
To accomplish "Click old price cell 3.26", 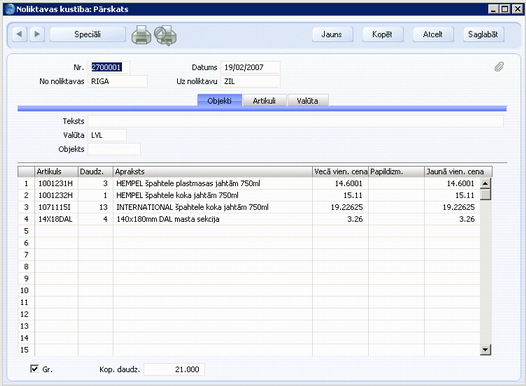I will point(340,219).
